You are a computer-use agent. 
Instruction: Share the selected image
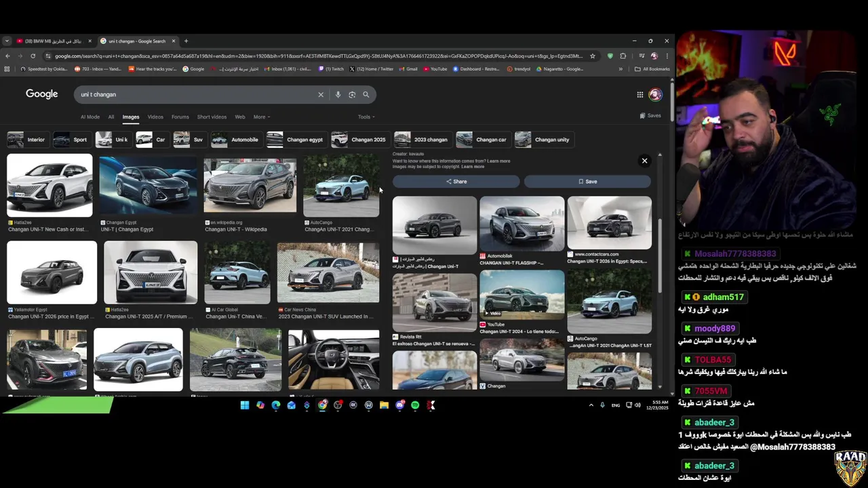click(456, 182)
